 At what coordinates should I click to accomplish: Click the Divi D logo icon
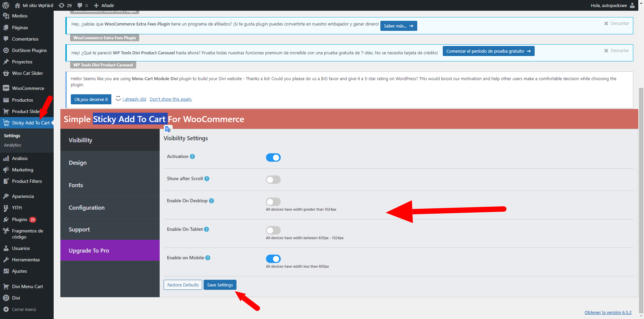6,298
